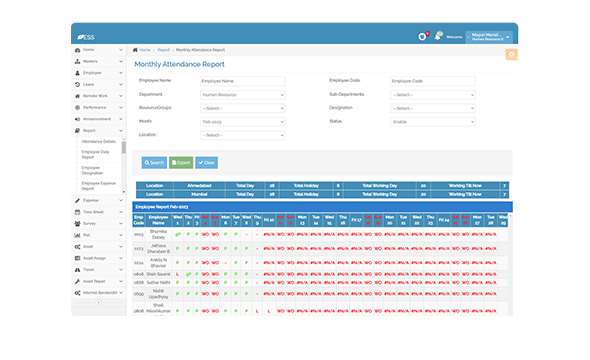Image resolution: width=590 pixels, height=360 pixels.
Task: Open Employee Expense Report submenu item
Action: pyautogui.click(x=99, y=186)
